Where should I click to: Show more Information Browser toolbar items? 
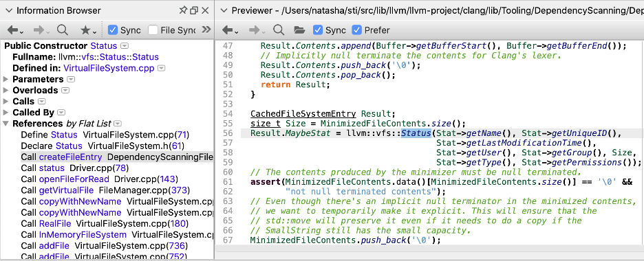pos(206,30)
